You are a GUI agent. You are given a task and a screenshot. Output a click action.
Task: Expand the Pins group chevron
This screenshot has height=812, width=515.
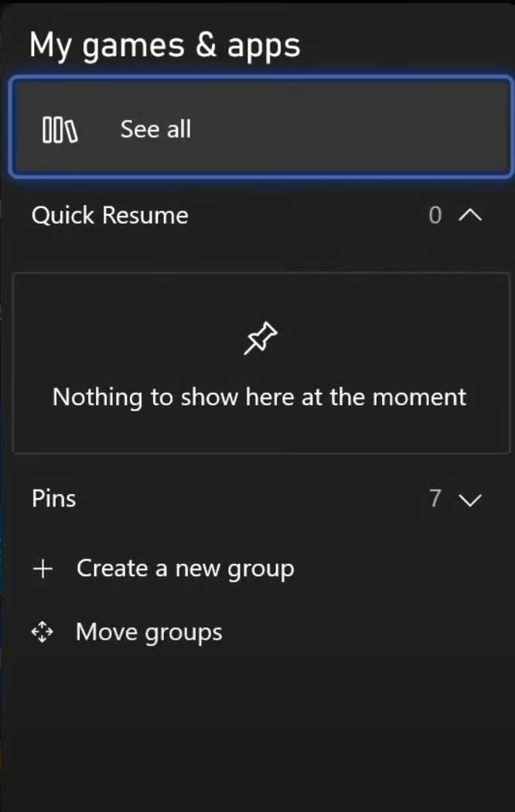470,500
